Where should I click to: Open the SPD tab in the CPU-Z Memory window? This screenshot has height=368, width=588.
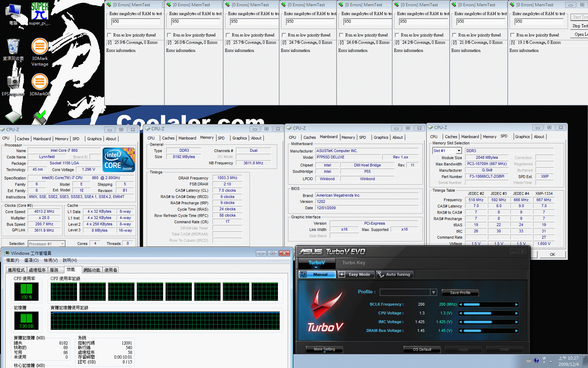(221, 138)
